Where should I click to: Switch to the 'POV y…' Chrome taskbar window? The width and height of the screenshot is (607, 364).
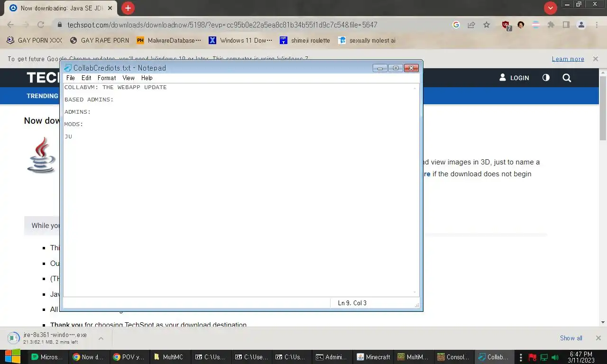(129, 357)
